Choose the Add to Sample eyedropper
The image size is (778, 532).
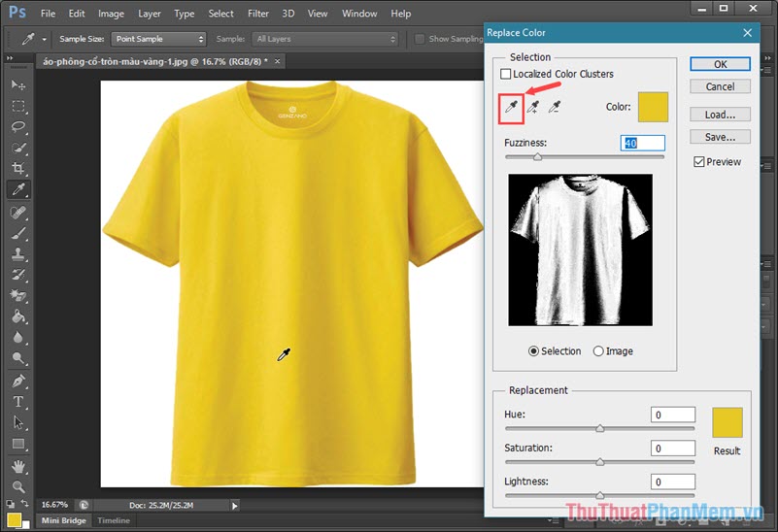tap(533, 107)
